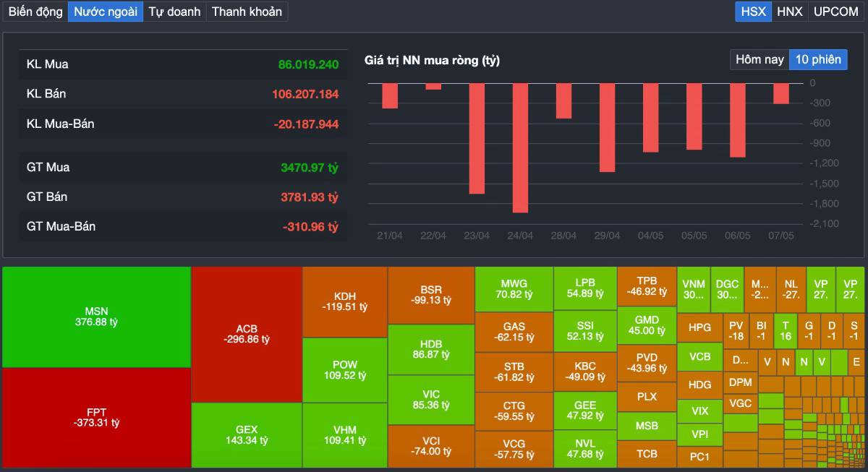Screen dimensions: 868x472
Task: Click the red bar for 23/04
Action: [477, 139]
